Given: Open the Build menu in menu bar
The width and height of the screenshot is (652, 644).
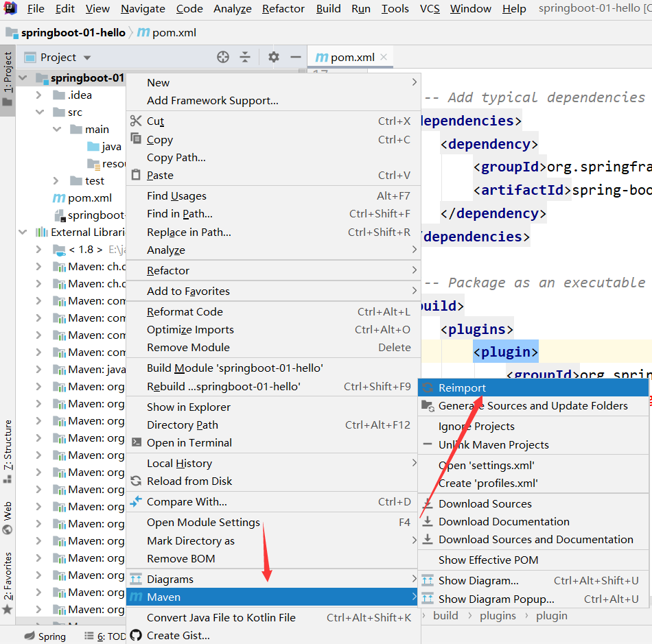Looking at the screenshot, I should point(328,9).
